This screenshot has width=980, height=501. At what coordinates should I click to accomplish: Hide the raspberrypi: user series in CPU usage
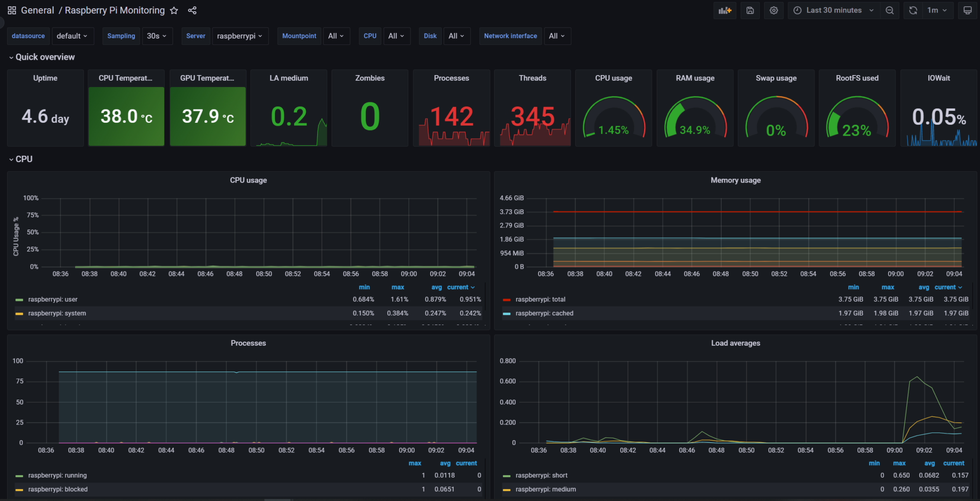tap(52, 299)
